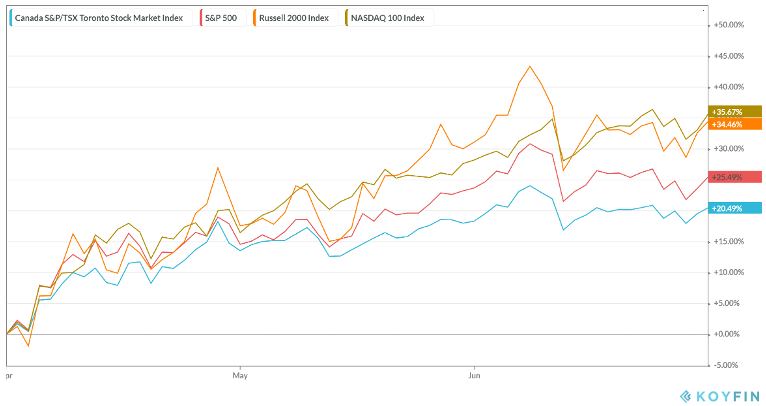Click the +5.00% y-axis label
This screenshot has height=406, width=766.
pyautogui.click(x=726, y=303)
